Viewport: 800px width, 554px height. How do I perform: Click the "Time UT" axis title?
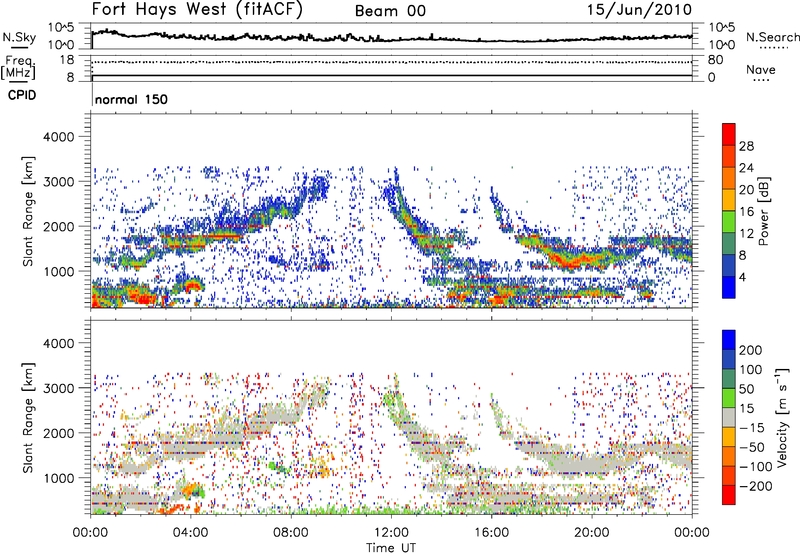(x=391, y=548)
